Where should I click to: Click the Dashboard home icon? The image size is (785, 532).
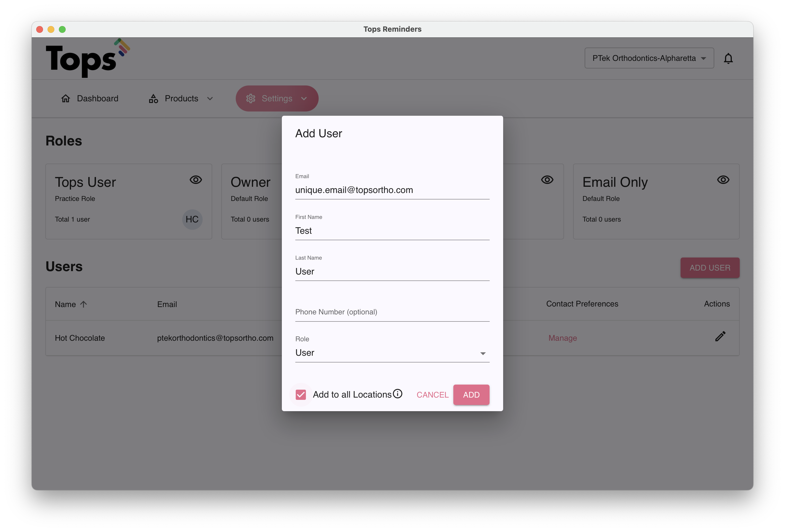tap(66, 98)
